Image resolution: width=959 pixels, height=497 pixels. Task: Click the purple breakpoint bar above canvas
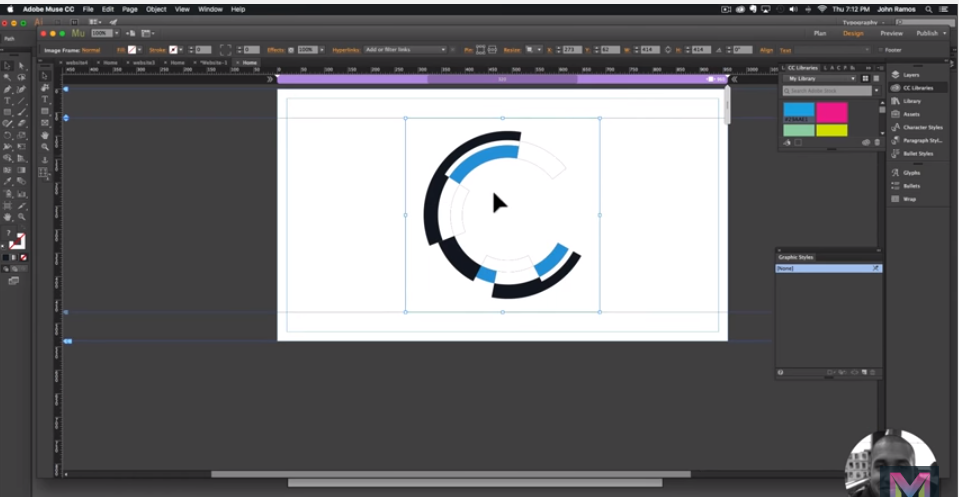pyautogui.click(x=502, y=79)
